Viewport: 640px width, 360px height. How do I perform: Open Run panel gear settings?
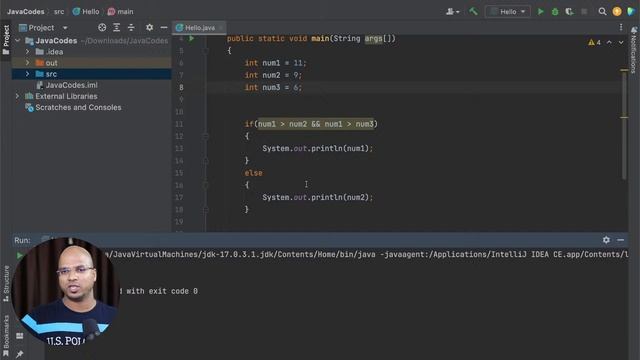click(x=606, y=240)
